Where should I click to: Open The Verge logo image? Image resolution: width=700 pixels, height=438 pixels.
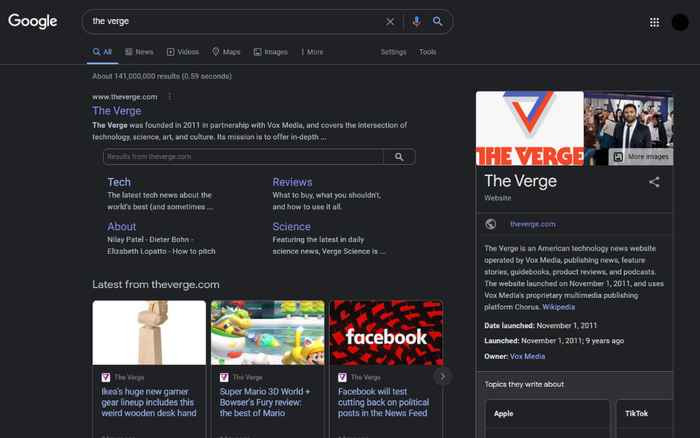click(529, 129)
